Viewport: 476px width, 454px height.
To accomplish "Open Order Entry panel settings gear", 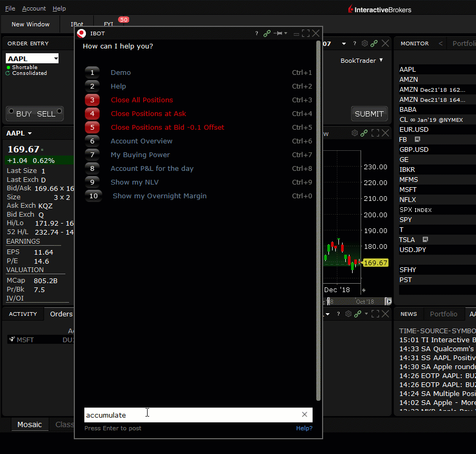I will pyautogui.click(x=364, y=44).
